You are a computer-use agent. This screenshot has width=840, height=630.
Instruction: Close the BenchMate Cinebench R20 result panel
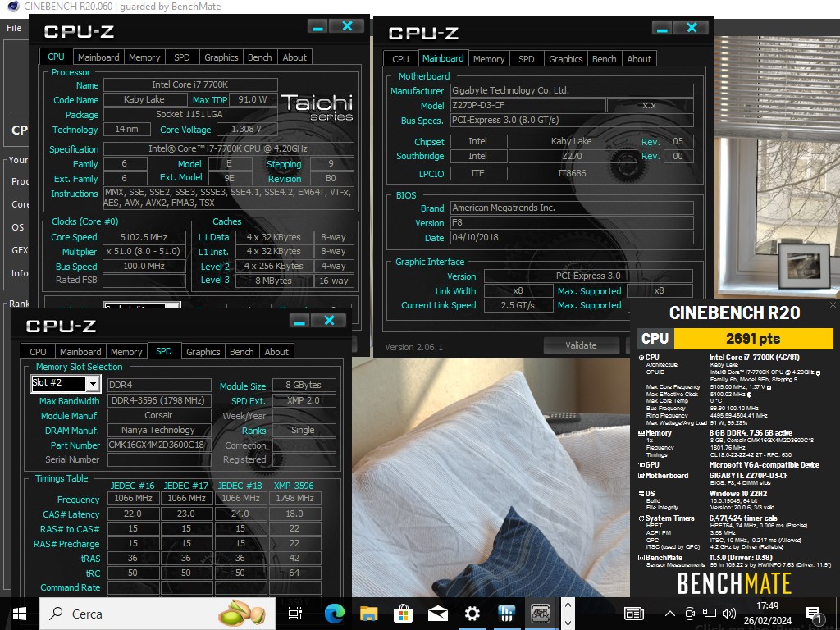833,305
